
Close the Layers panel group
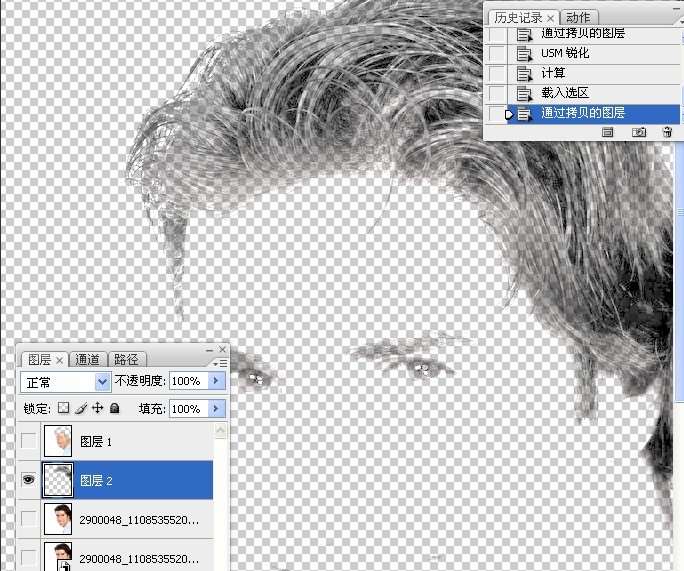[222, 349]
